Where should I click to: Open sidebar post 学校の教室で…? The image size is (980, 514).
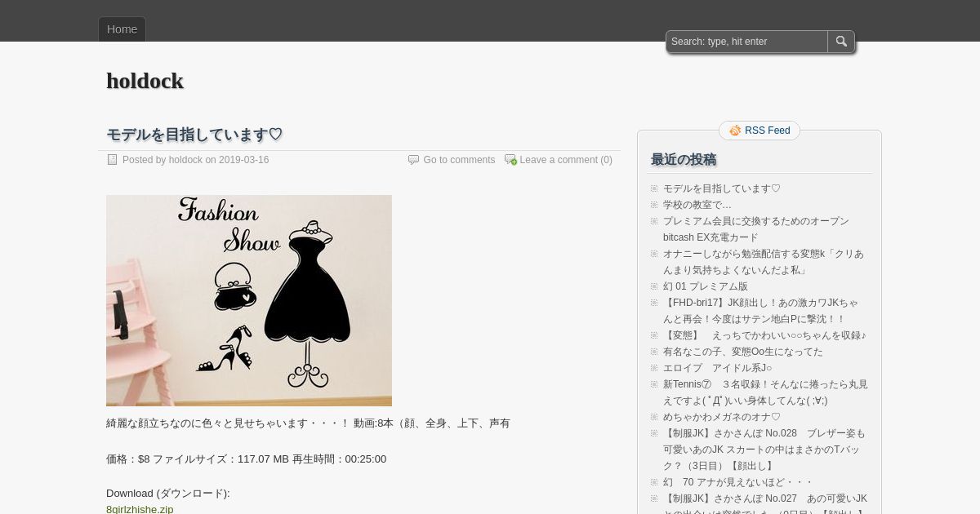tap(697, 205)
